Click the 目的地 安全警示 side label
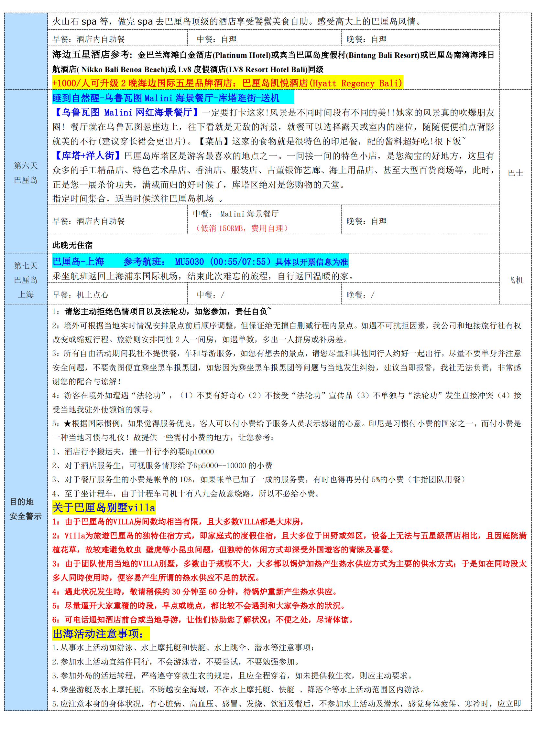This screenshot has width=535, height=756. point(25,509)
